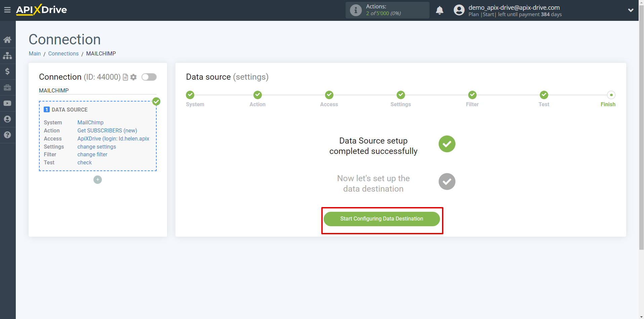Open the connection settings gear icon
The width and height of the screenshot is (644, 319).
point(133,77)
